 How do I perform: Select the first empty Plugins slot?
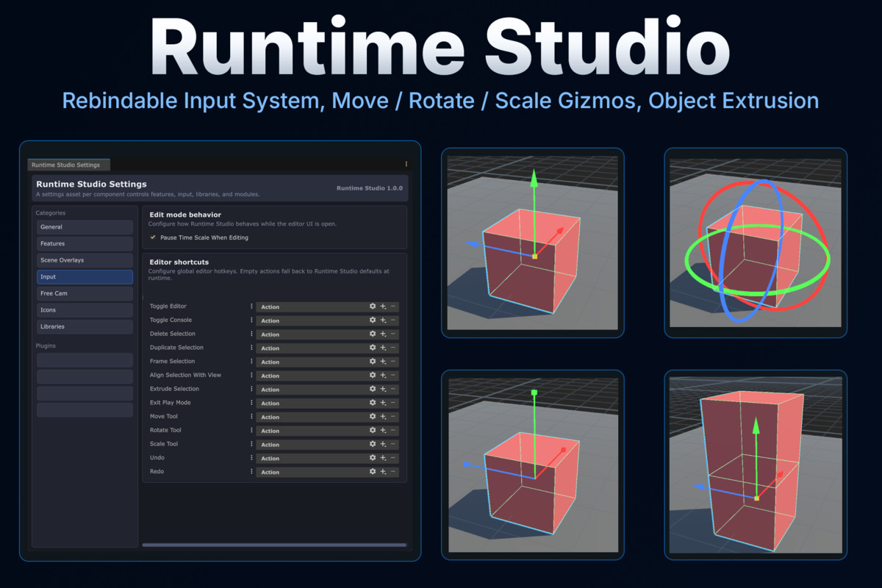click(85, 360)
